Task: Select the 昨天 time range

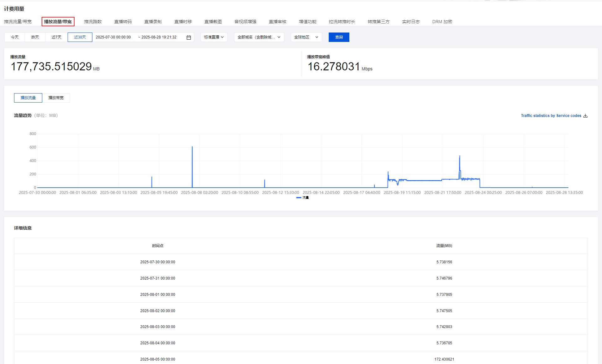Action: click(x=35, y=37)
